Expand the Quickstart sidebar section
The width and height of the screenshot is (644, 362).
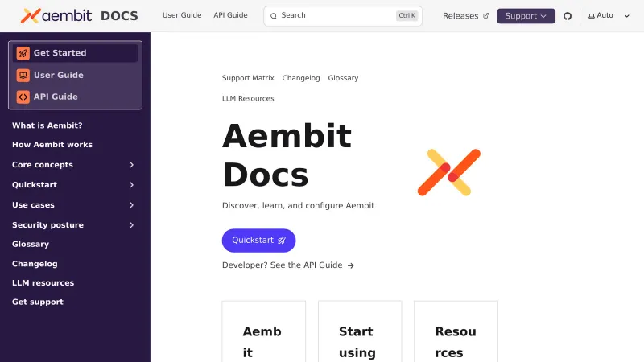131,185
